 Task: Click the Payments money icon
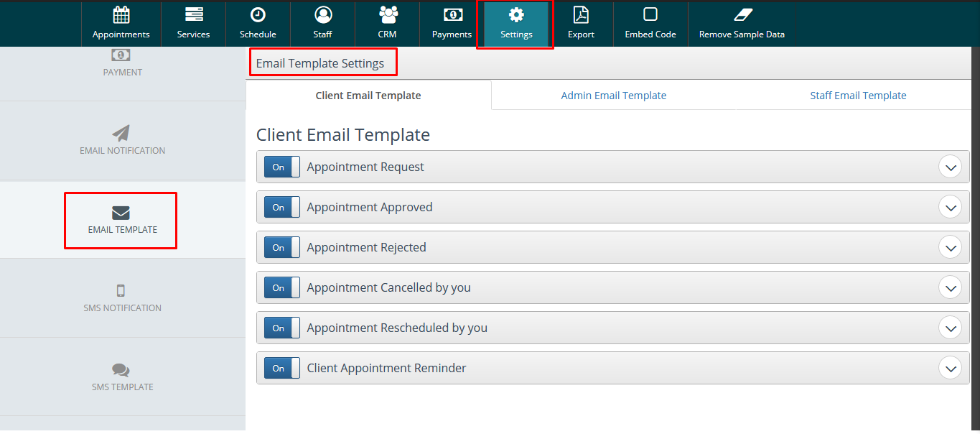pyautogui.click(x=452, y=14)
